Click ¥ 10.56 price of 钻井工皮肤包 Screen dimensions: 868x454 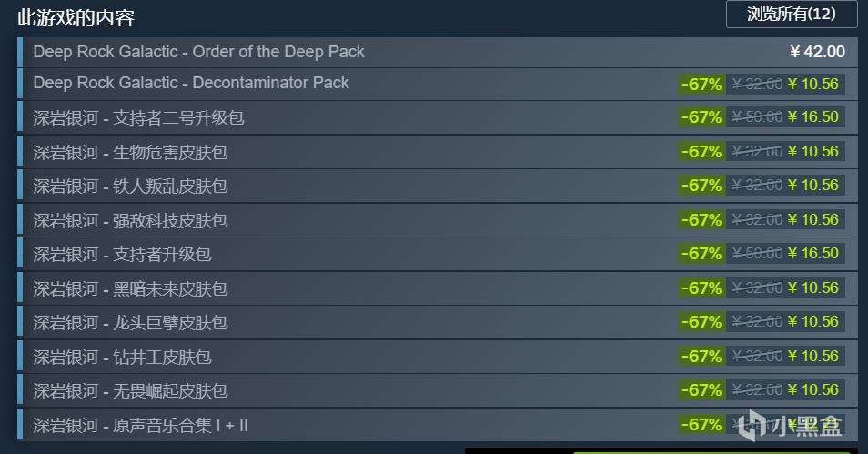[x=813, y=356]
